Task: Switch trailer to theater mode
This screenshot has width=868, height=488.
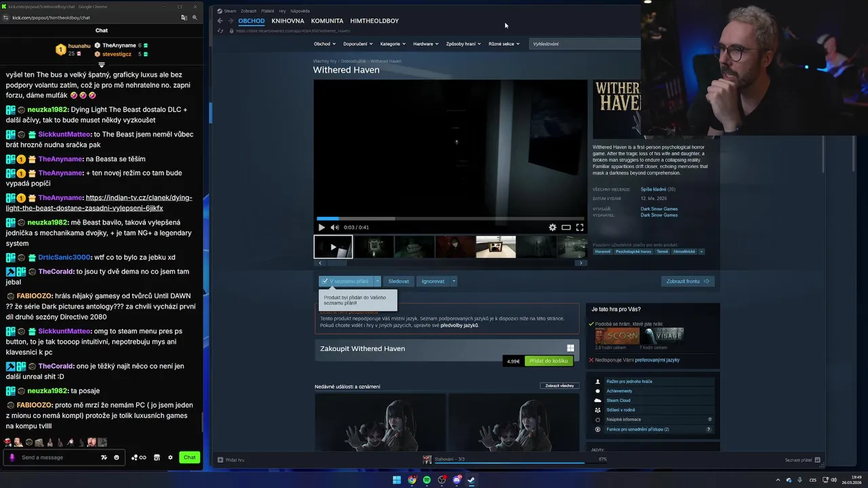Action: tap(566, 228)
